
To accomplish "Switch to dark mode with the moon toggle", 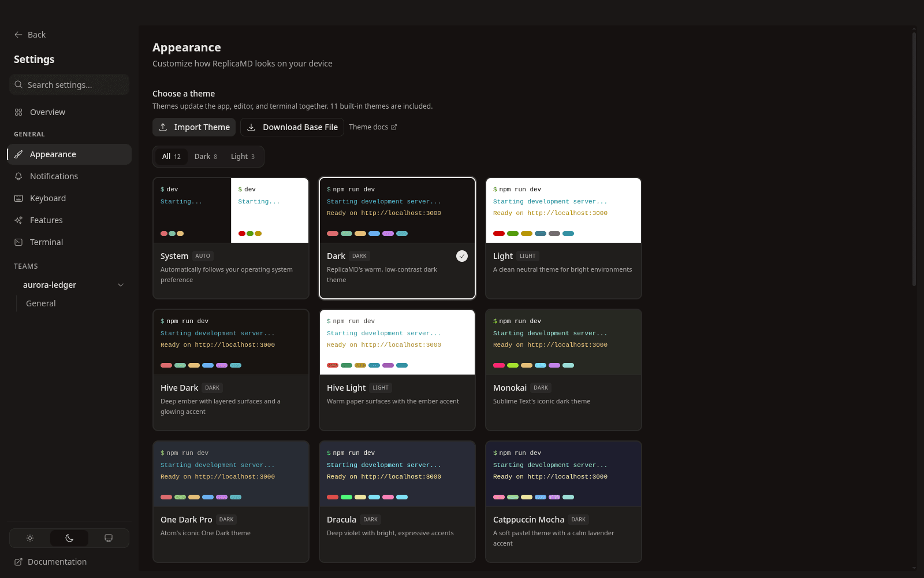I will 69,538.
